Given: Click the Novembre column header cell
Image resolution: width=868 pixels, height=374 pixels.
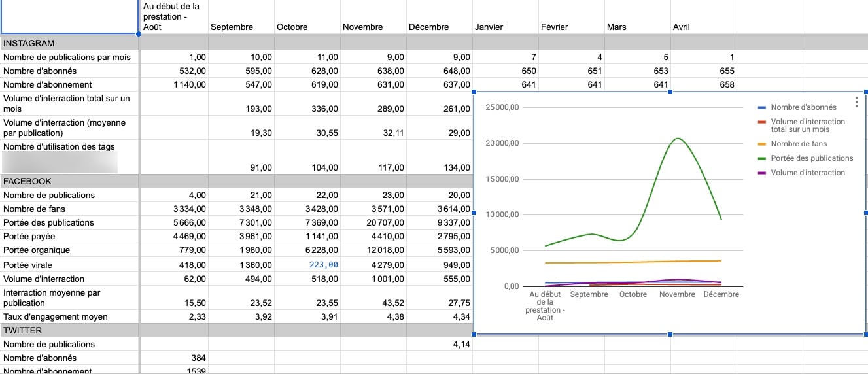Looking at the screenshot, I should point(373,17).
